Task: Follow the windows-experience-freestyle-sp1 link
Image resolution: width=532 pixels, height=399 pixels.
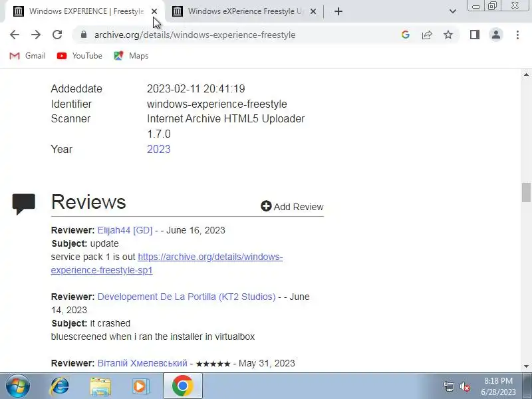Action: pos(167,263)
